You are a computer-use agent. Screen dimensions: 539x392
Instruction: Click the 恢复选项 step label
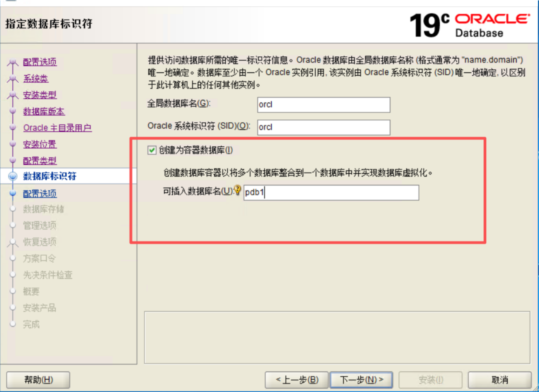(x=39, y=242)
